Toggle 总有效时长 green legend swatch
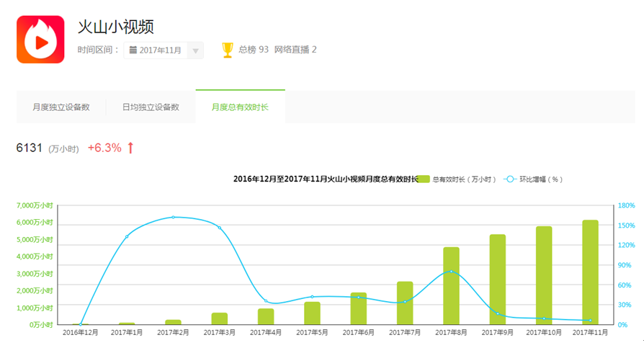 [x=424, y=179]
